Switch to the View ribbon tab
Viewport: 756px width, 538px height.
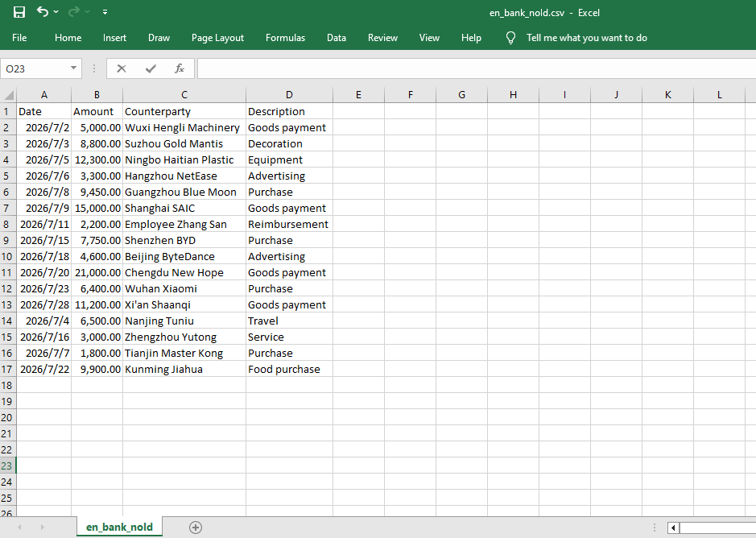tap(429, 38)
